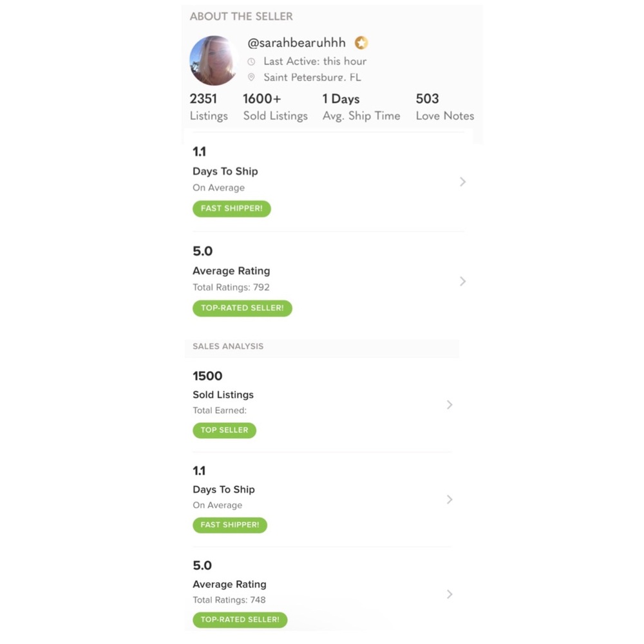Screen dimensions: 644x644
Task: View the 2351 Listings stat
Action: [209, 107]
